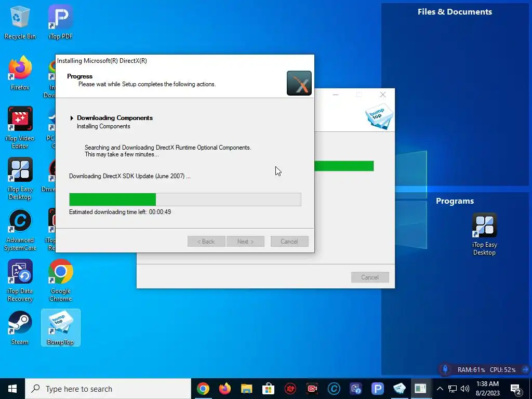532x399 pixels.
Task: Click the Installing Microsoft(R) DirectX(R) title bar
Action: coord(185,61)
